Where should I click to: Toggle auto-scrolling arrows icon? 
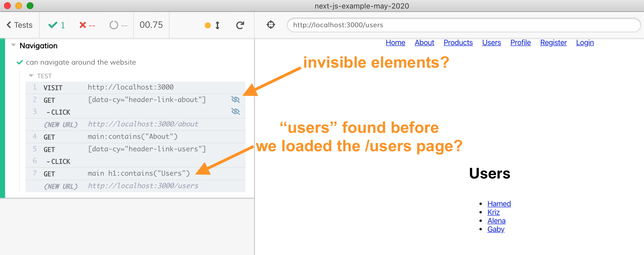click(217, 25)
